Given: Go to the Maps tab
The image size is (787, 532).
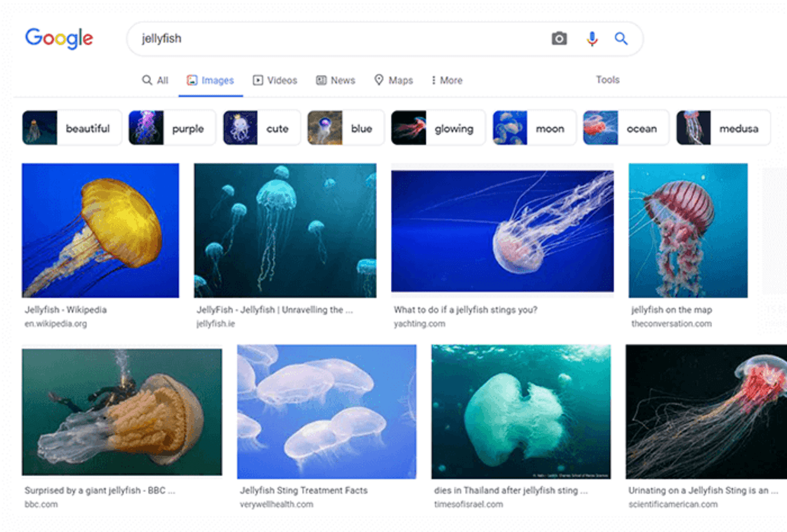Looking at the screenshot, I should 393,81.
